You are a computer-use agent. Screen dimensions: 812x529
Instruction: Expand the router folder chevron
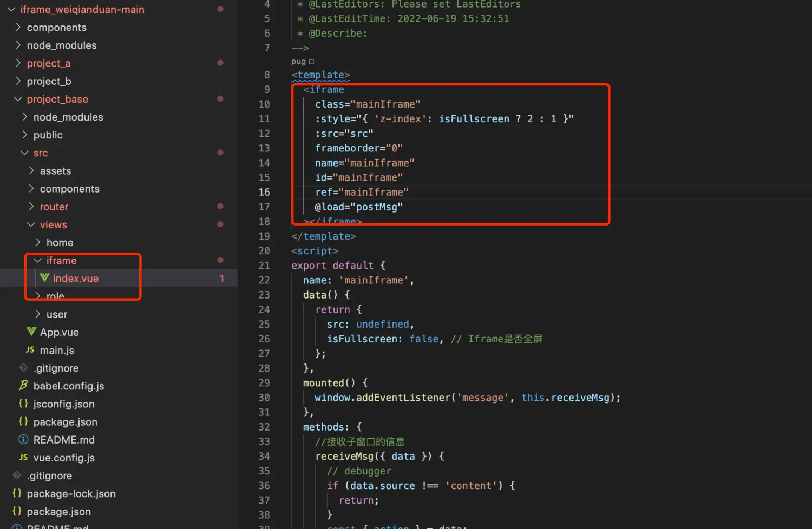pyautogui.click(x=31, y=207)
